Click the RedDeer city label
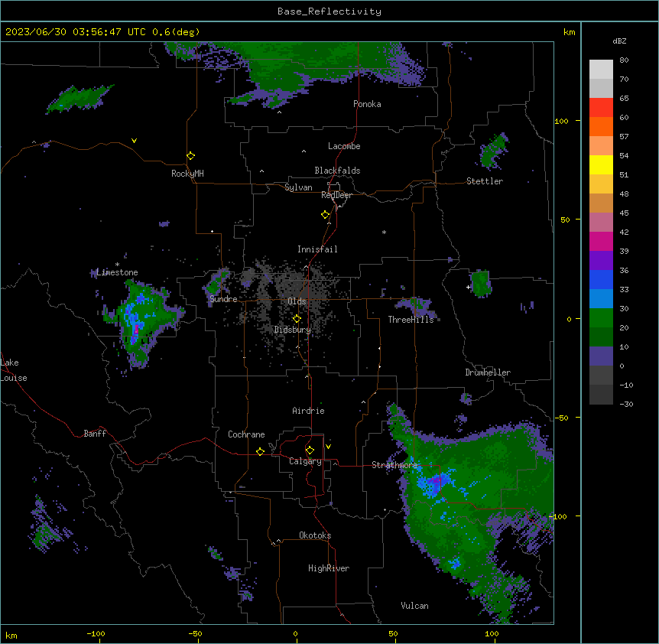 point(336,195)
